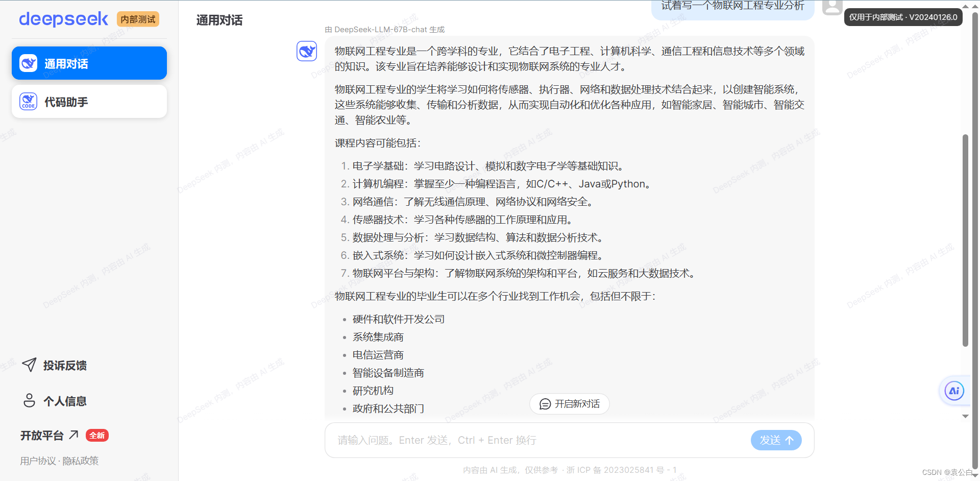Screen dimensions: 980x481
Task: Click bullet 硬件和软件开发公司
Action: (399, 319)
